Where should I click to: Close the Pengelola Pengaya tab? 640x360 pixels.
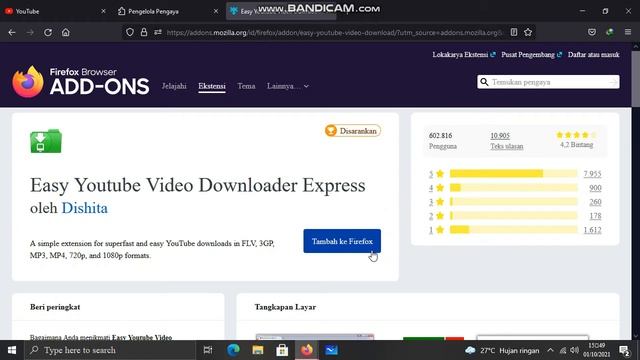point(216,11)
